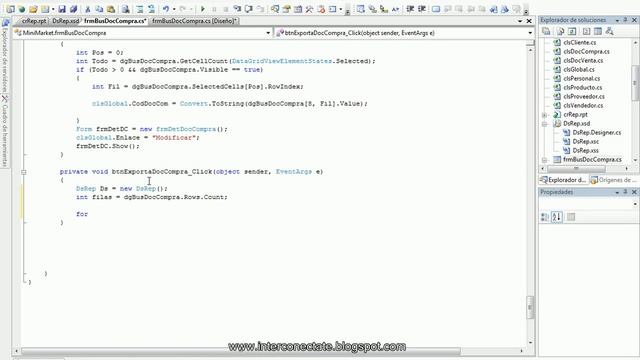Click Solution Explorer vertical scrollbar thumb
Screen dimensions: 640x360
click(x=635, y=83)
